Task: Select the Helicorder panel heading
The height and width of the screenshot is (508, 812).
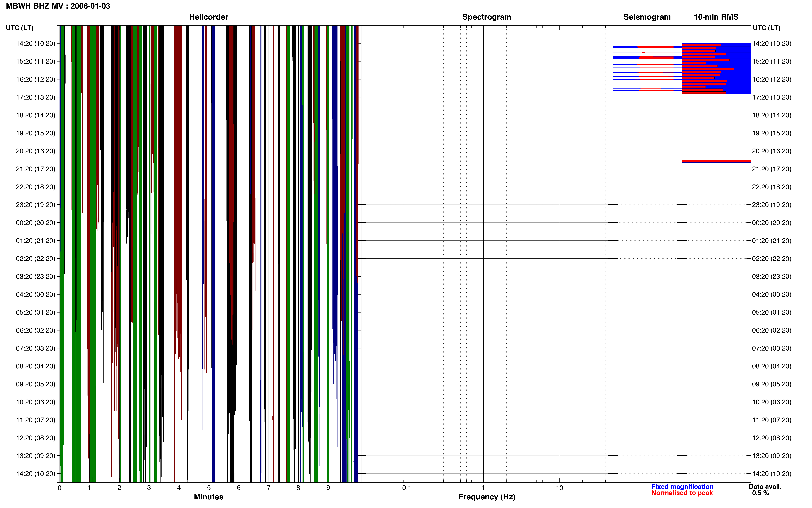Action: (x=209, y=17)
